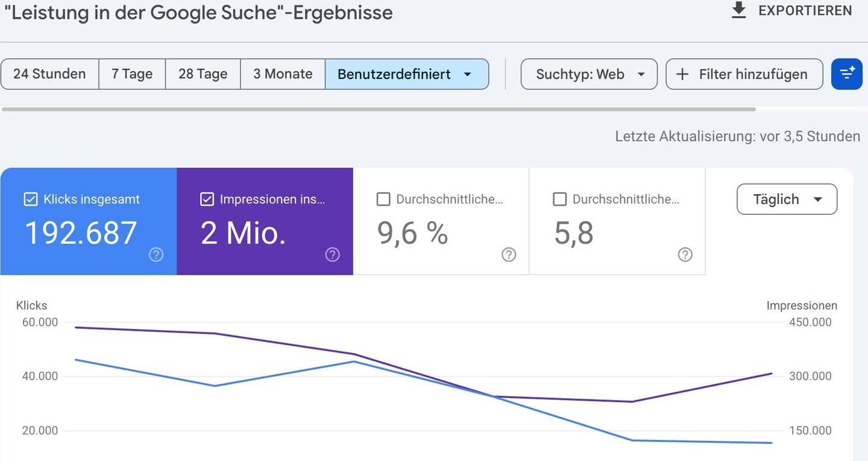Screen dimensions: 868x461
Task: Click the blue filter sparkle icon button
Action: coord(846,74)
